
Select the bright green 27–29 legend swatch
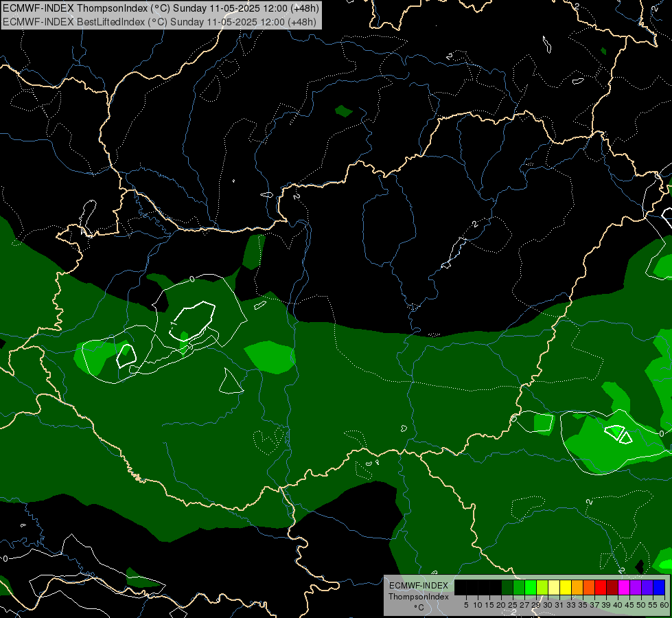(x=531, y=587)
